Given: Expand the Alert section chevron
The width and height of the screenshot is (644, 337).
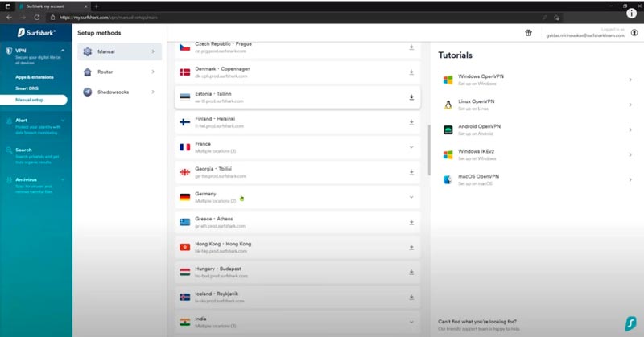Looking at the screenshot, I should 63,121.
